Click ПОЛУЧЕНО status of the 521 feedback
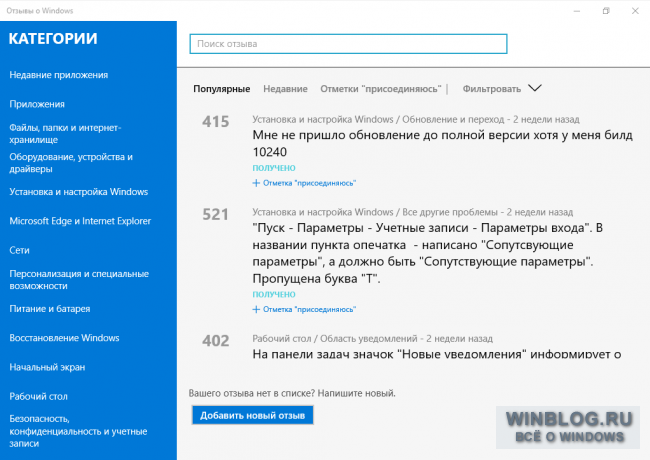The image size is (650, 460). (274, 294)
